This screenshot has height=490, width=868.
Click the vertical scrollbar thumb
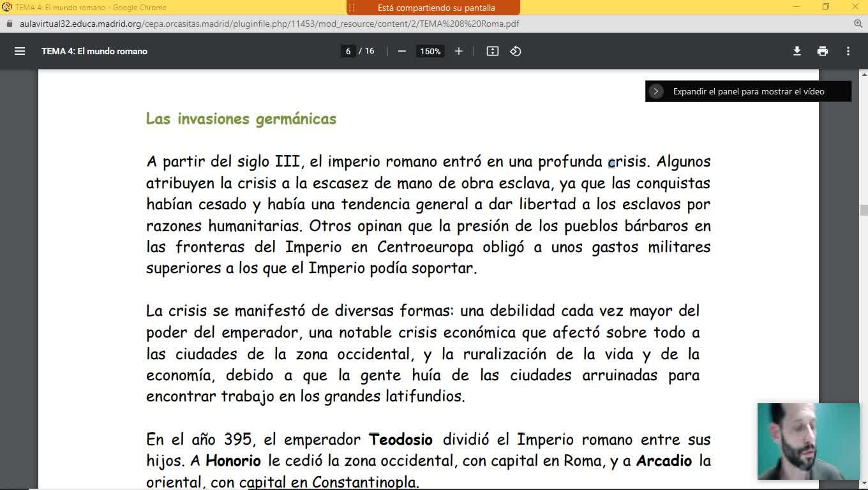tap(864, 211)
